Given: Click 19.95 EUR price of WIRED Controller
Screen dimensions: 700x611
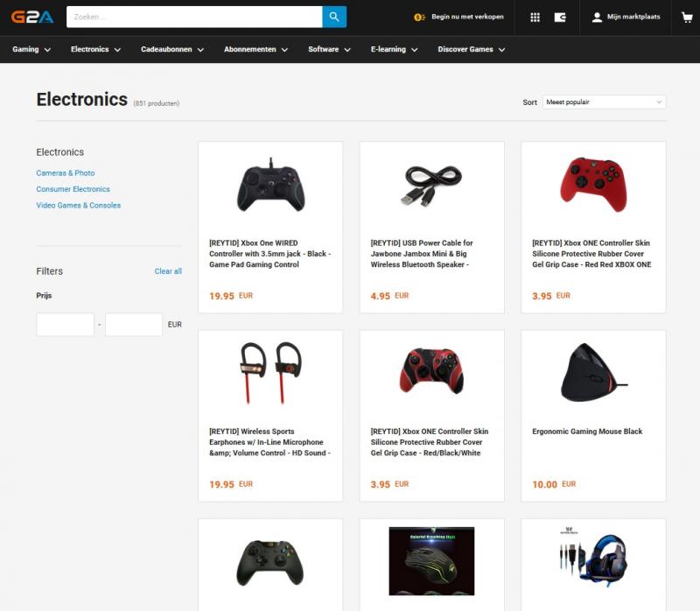Looking at the screenshot, I should pyautogui.click(x=231, y=296).
